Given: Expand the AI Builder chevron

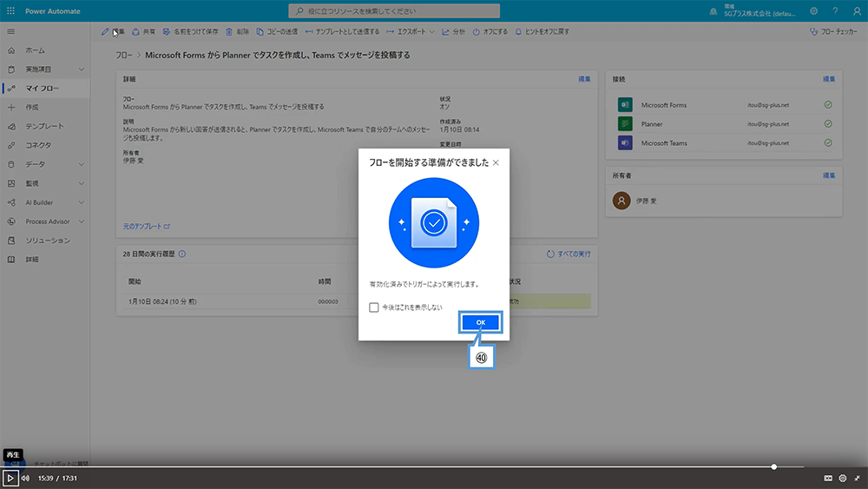Looking at the screenshot, I should (82, 202).
